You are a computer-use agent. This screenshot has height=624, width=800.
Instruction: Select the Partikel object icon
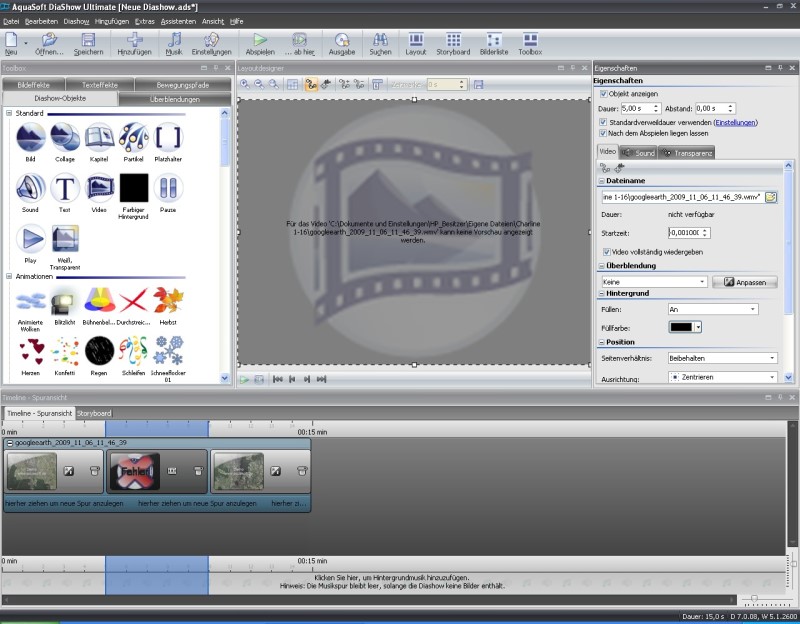[133, 138]
